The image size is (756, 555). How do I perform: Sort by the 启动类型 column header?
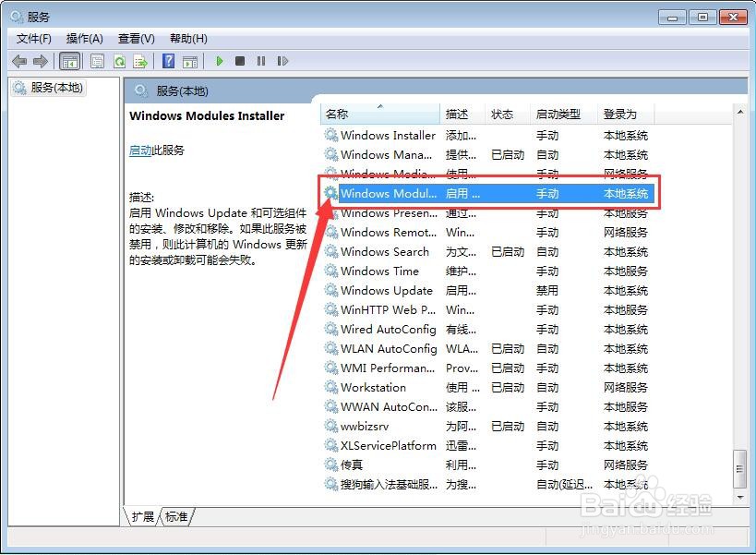(564, 115)
